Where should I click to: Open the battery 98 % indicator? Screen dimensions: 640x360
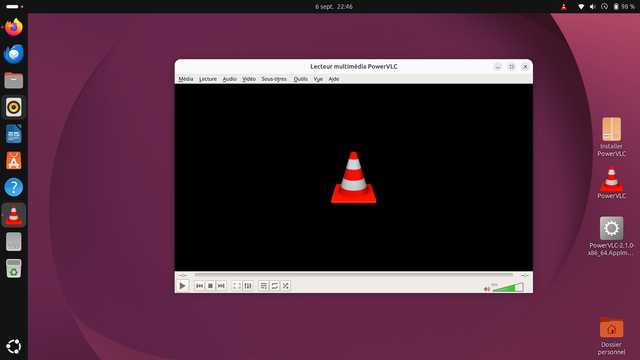coord(624,7)
